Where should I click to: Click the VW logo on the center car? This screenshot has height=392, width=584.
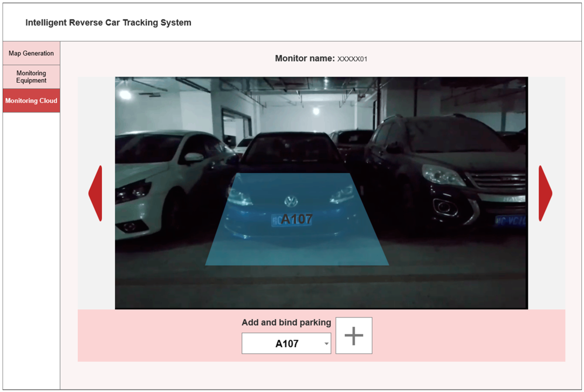tap(291, 201)
